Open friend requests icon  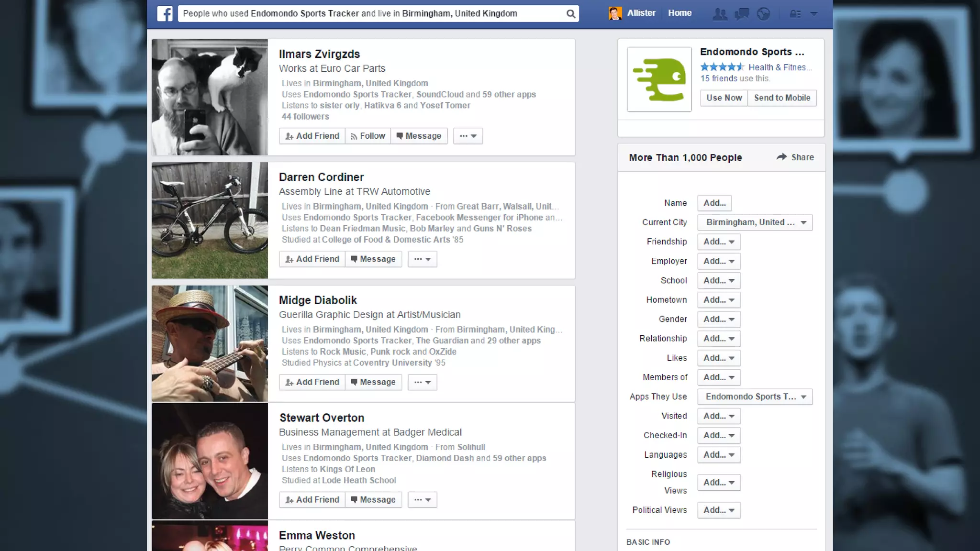tap(719, 13)
